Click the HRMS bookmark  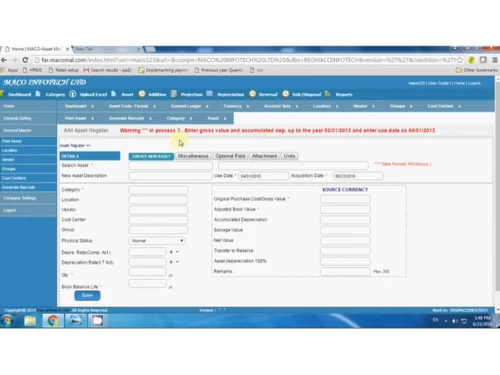tap(33, 70)
